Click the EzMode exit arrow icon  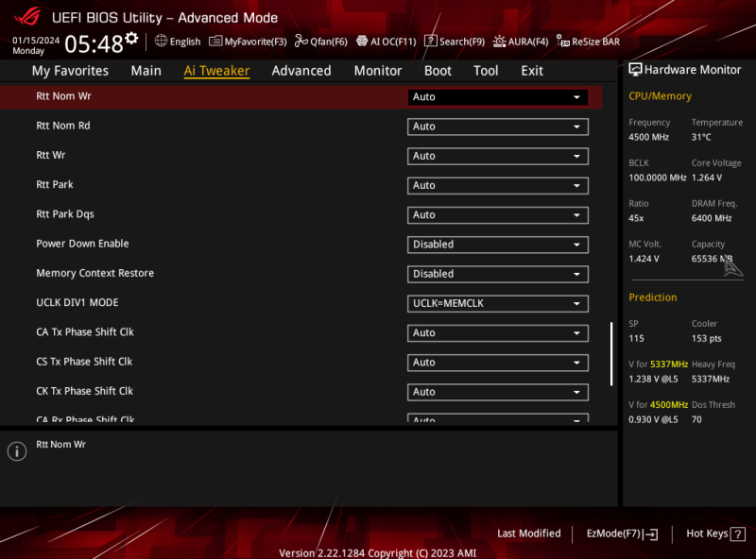pos(651,534)
